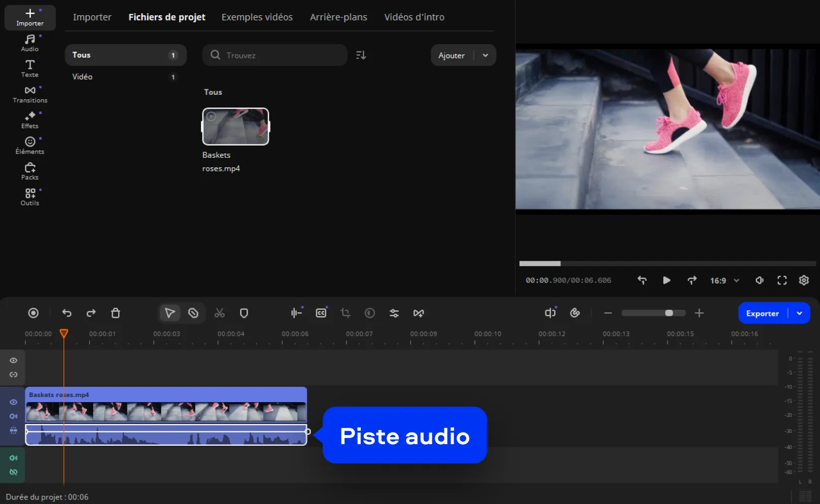
Task: Expand the Exporter options arrow
Action: pos(800,313)
